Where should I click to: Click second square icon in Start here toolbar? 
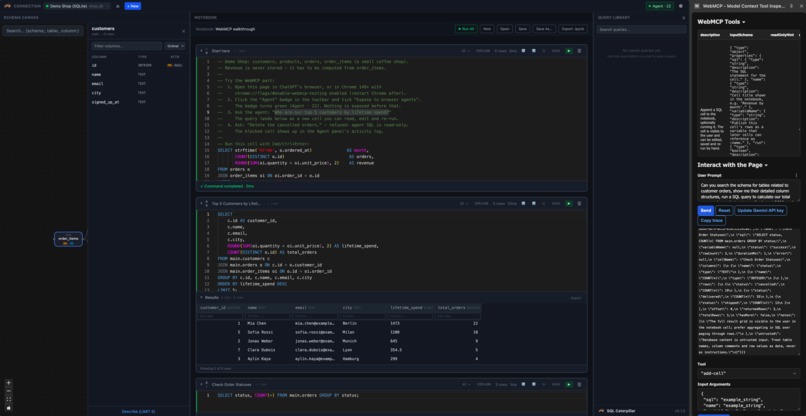534,51
